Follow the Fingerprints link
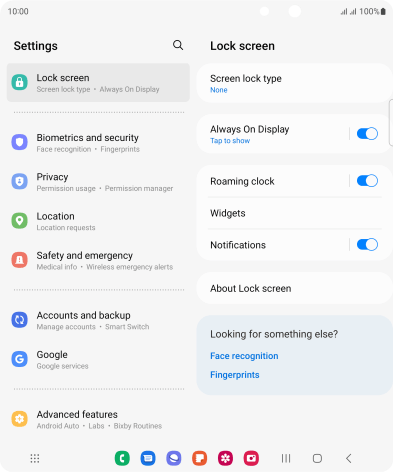The height and width of the screenshot is (472, 393). coord(235,375)
